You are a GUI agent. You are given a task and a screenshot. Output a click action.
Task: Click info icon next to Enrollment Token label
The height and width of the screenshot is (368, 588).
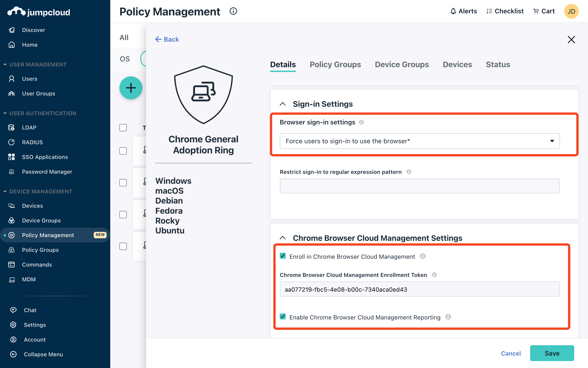pyautogui.click(x=434, y=275)
